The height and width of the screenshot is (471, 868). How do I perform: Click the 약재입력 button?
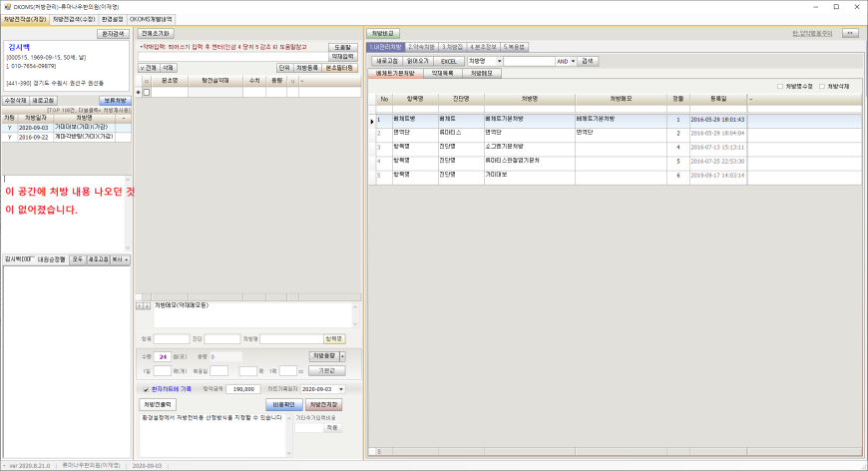tap(342, 57)
